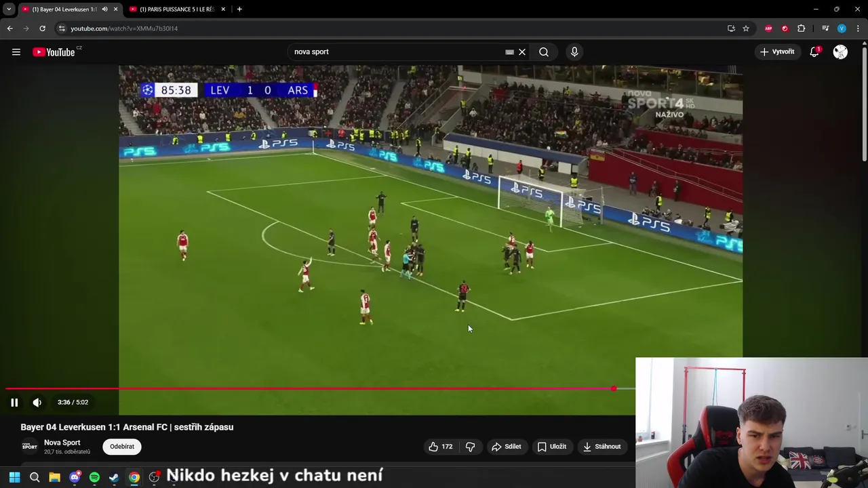The width and height of the screenshot is (868, 488).
Task: Open OBS Studio from taskbar
Action: (x=154, y=477)
